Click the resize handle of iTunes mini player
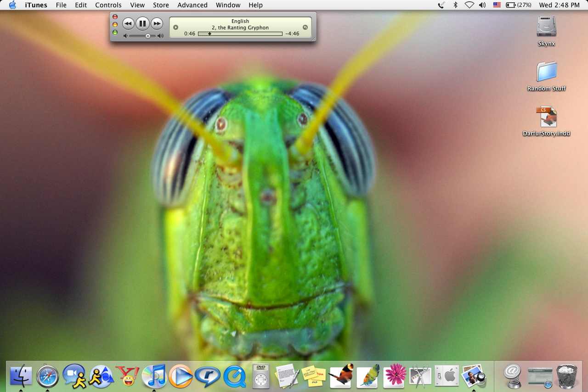 [314, 39]
